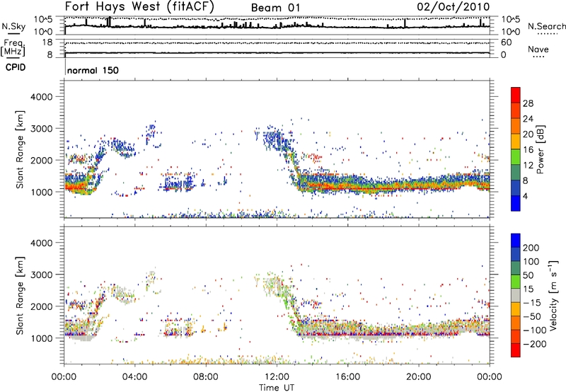Click the '60' Nave axis tick
The width and height of the screenshot is (566, 392).
tap(506, 42)
